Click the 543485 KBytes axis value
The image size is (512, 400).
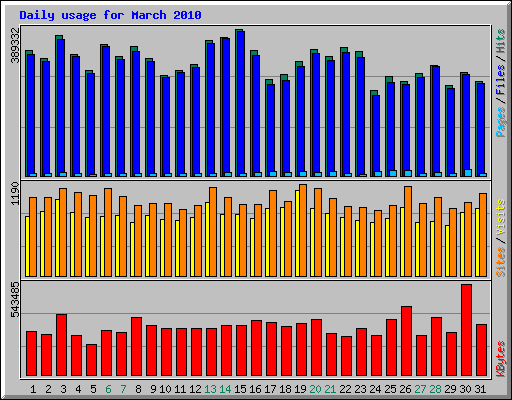coord(15,300)
